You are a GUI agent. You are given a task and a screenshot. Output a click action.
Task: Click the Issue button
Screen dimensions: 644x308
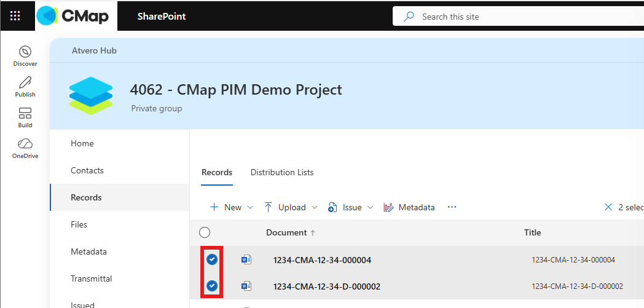345,207
